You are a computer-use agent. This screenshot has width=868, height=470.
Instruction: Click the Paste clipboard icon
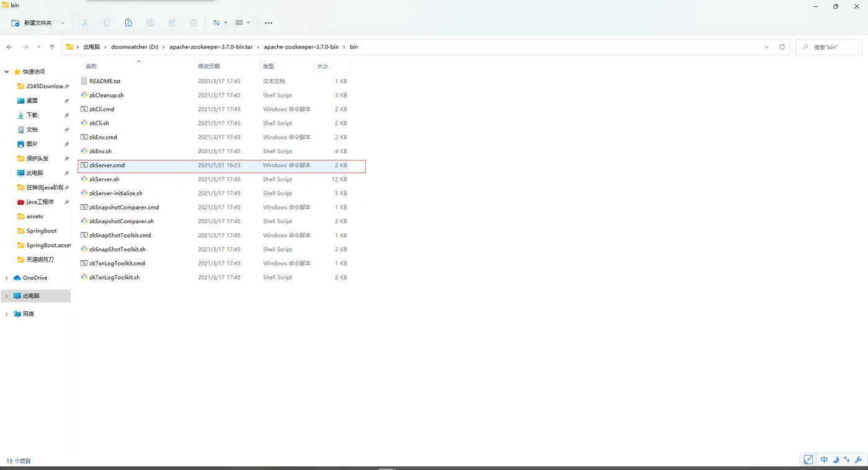click(x=128, y=23)
